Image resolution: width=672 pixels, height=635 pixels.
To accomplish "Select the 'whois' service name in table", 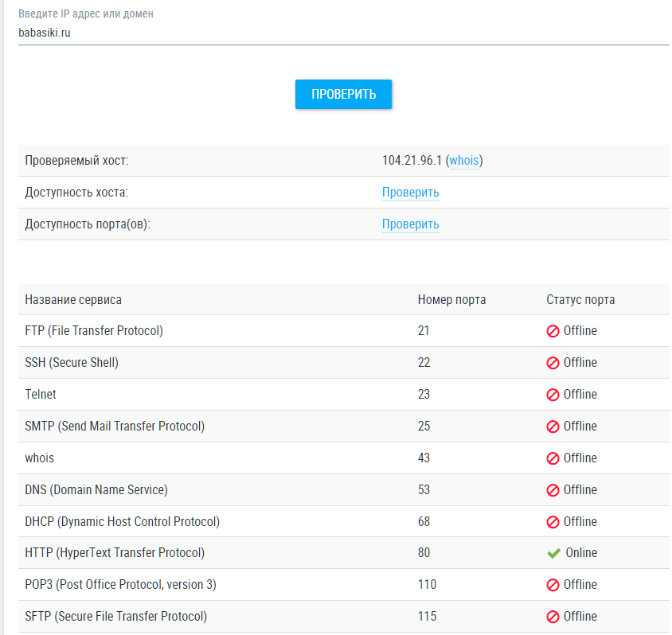I will [x=40, y=458].
